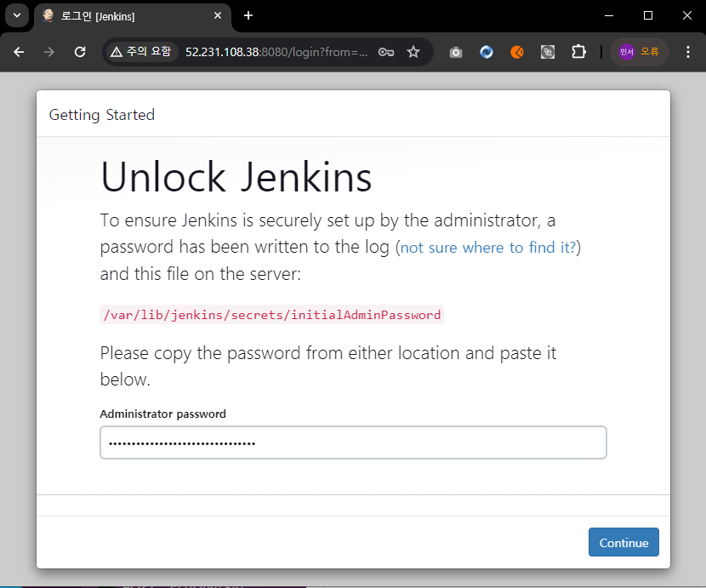Open Chrome's three-dot menu
This screenshot has height=588, width=706.
click(x=687, y=52)
